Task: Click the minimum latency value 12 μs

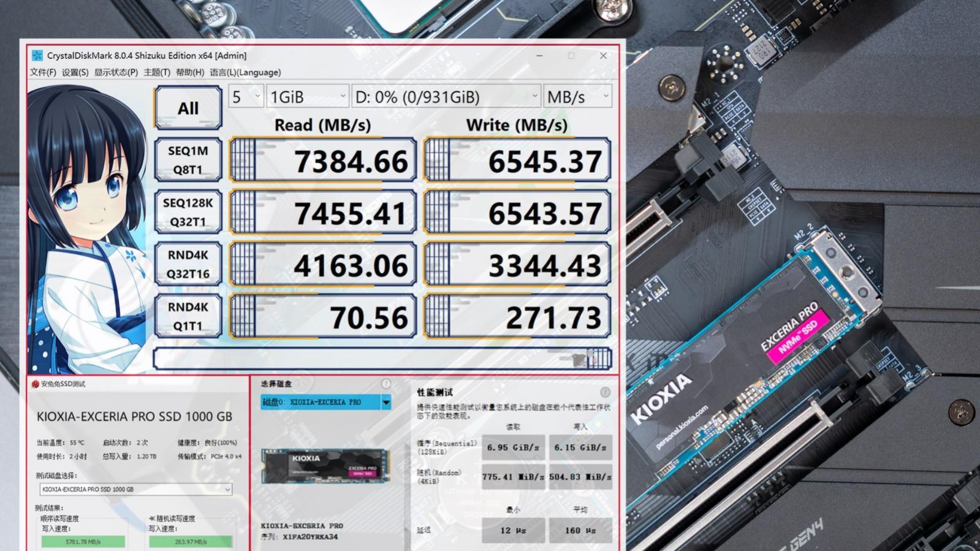Action: click(513, 530)
